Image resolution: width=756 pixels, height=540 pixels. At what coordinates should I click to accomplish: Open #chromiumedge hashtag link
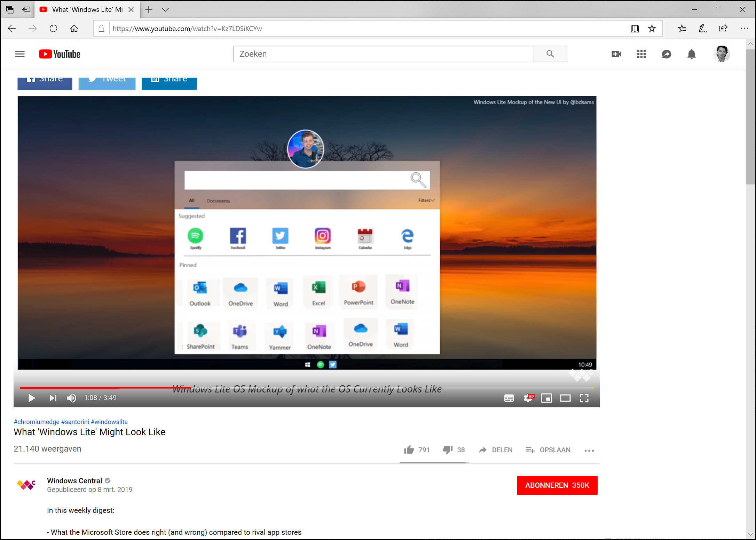pos(37,422)
